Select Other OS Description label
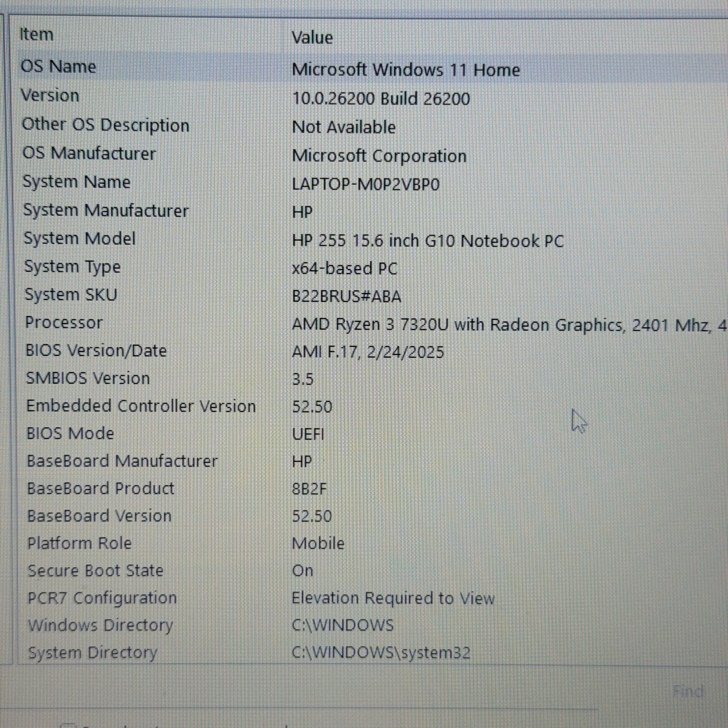 click(106, 125)
